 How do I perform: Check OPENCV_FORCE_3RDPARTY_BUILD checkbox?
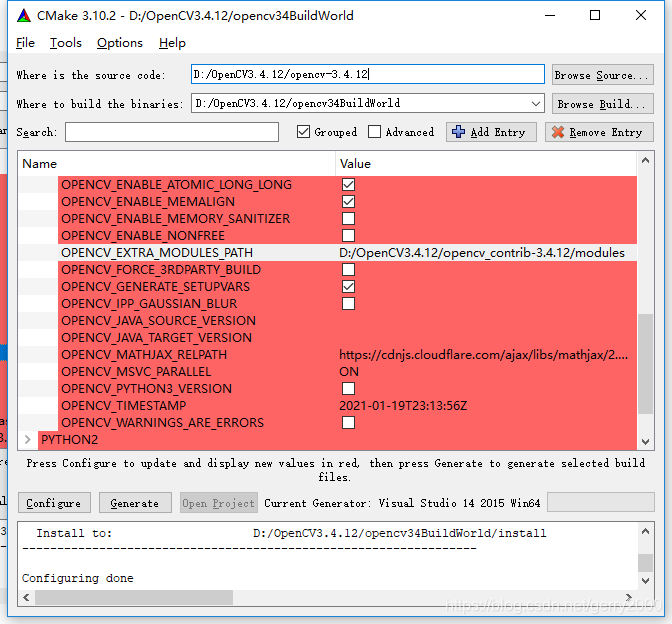click(348, 270)
